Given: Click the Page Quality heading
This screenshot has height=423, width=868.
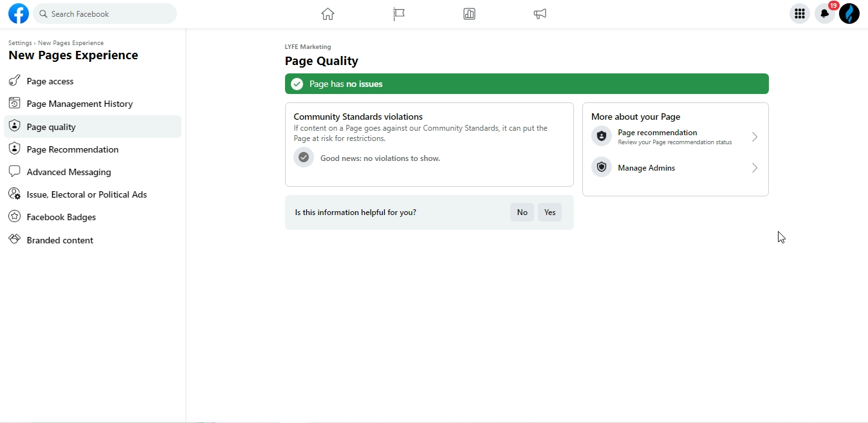Looking at the screenshot, I should click(x=322, y=61).
